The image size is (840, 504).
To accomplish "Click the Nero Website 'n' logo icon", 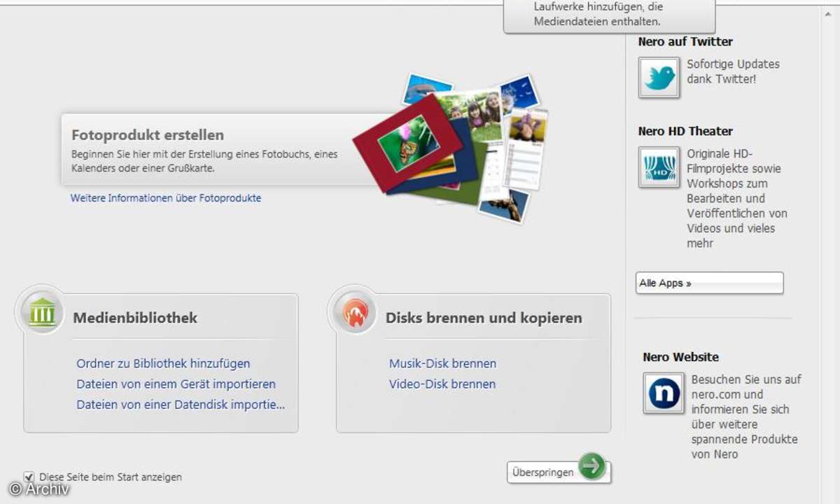I will click(664, 392).
